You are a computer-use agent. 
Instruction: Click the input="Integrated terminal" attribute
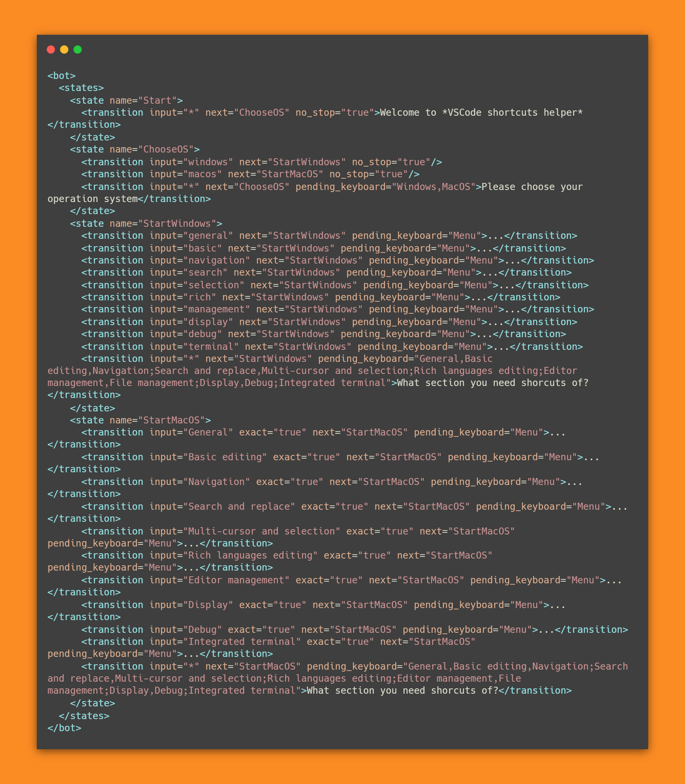coord(225,642)
